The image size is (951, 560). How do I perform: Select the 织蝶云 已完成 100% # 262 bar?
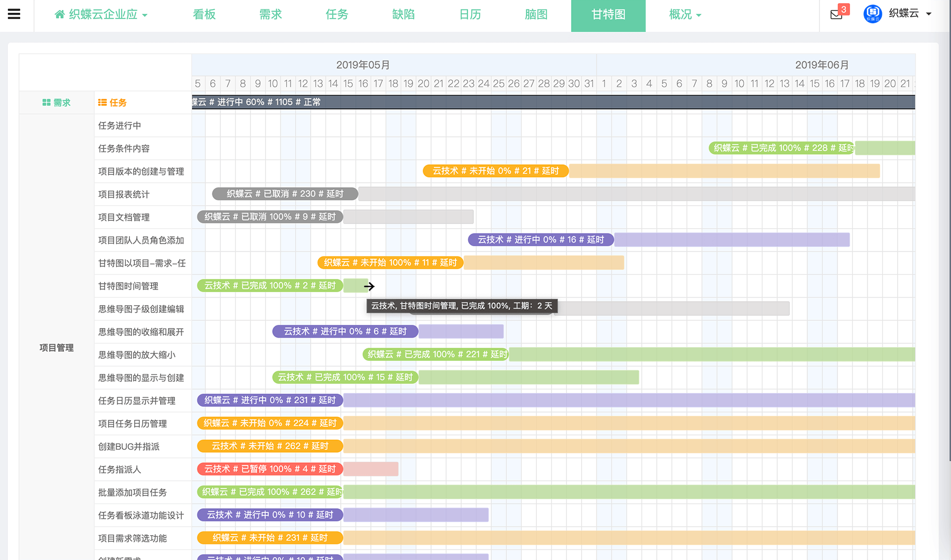click(270, 492)
